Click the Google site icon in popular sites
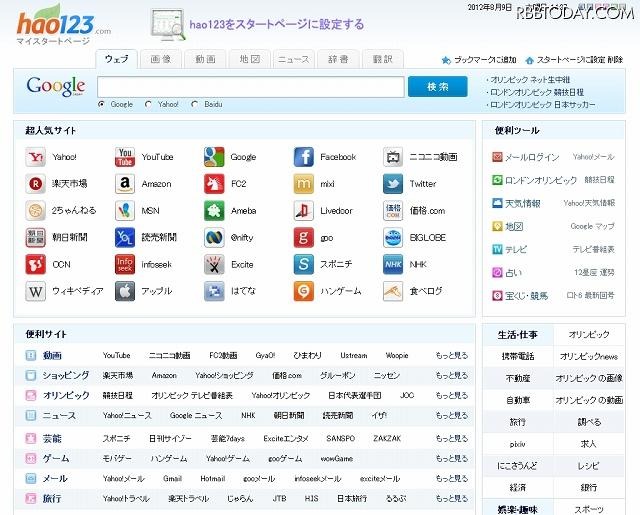 click(214, 157)
